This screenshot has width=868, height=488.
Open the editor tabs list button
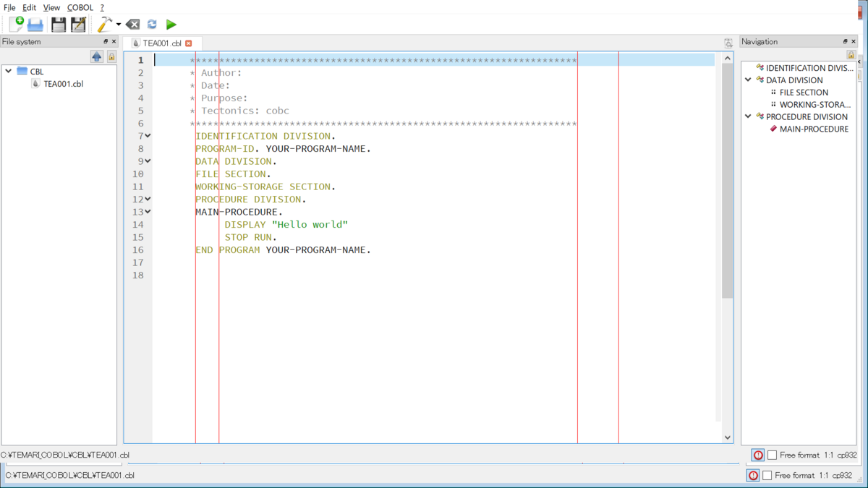coord(728,43)
